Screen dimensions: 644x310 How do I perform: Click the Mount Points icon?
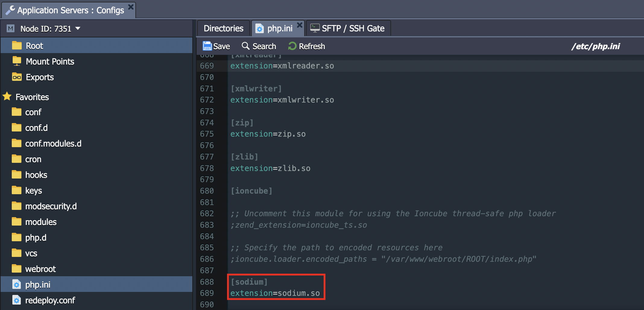click(x=17, y=61)
